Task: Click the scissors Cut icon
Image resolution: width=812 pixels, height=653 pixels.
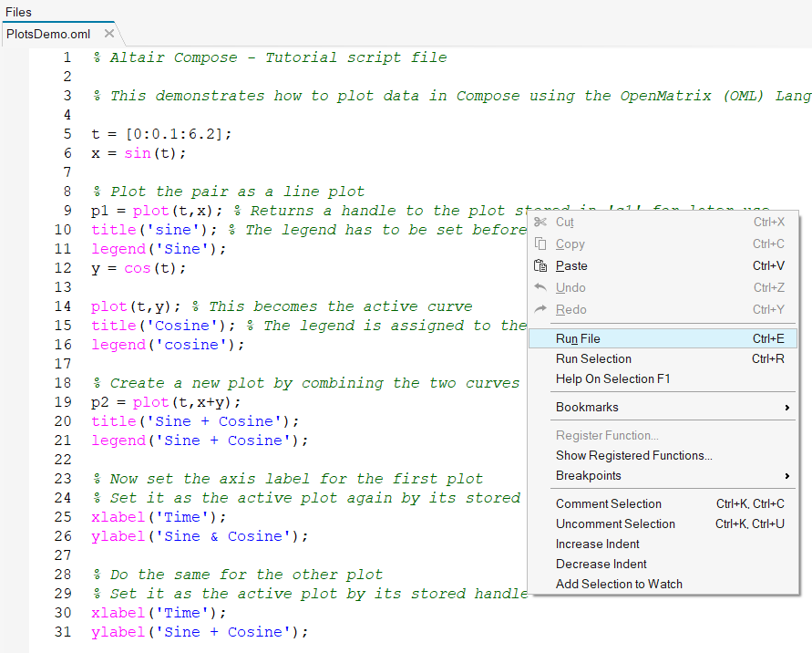Action: click(540, 223)
